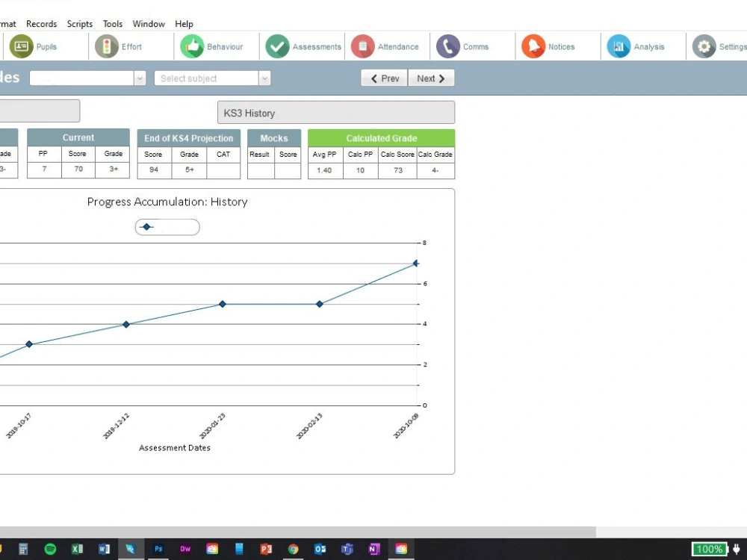The height and width of the screenshot is (560, 747).
Task: Open Spotify from the taskbar
Action: pos(50,549)
